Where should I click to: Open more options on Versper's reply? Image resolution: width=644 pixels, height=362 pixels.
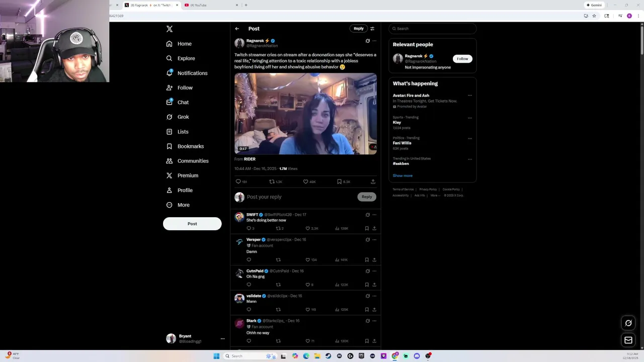click(x=374, y=240)
